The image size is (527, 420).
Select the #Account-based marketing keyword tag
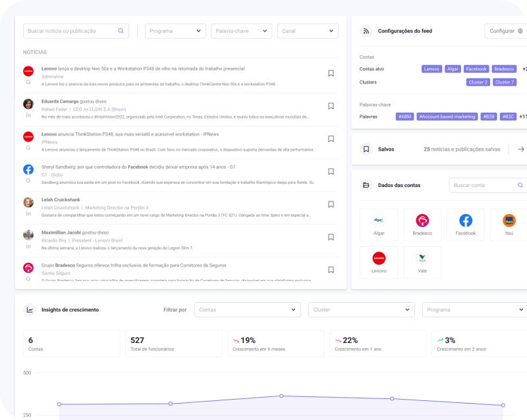(x=447, y=117)
